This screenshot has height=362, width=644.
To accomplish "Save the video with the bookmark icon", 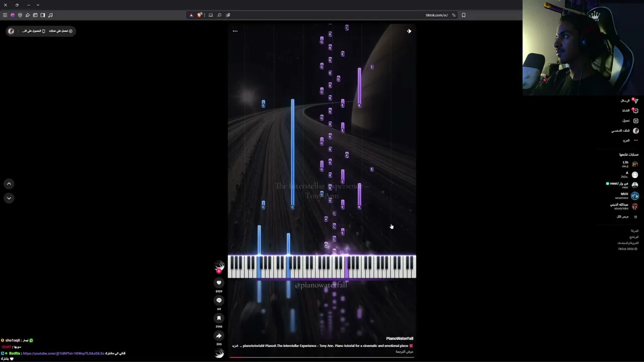I will click(x=219, y=318).
